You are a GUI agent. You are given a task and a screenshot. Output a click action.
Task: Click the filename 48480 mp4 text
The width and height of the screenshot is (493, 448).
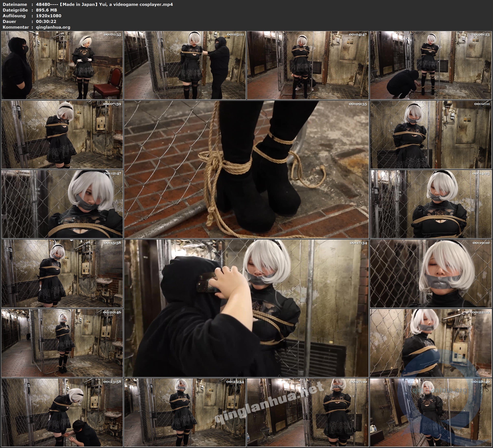(103, 4)
